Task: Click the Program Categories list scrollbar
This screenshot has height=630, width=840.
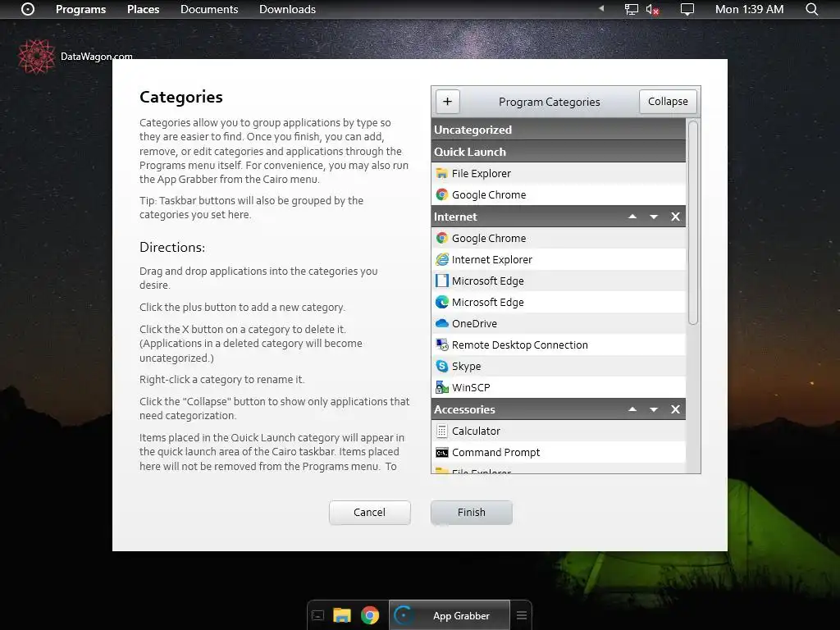Action: [x=692, y=222]
